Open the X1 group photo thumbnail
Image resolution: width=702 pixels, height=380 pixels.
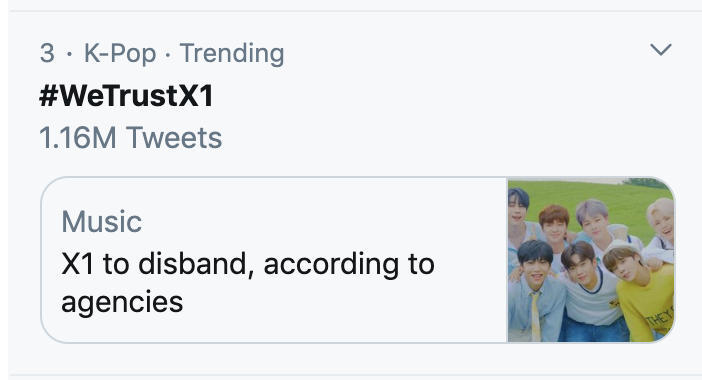[x=591, y=260]
